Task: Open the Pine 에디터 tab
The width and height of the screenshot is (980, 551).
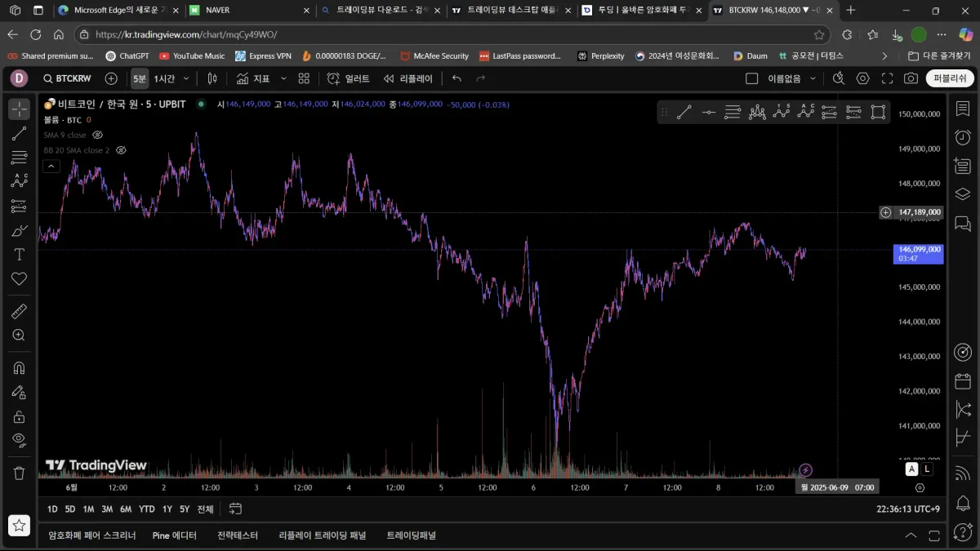Action: click(175, 535)
